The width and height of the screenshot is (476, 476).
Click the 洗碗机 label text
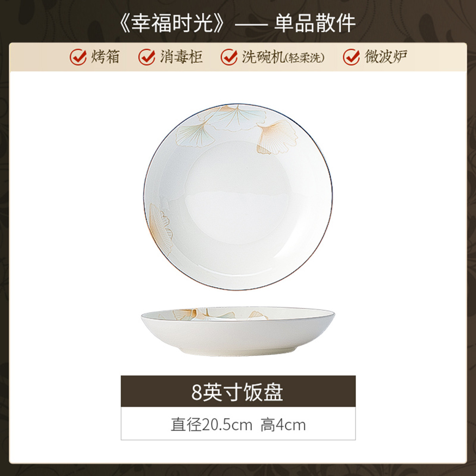(x=263, y=57)
